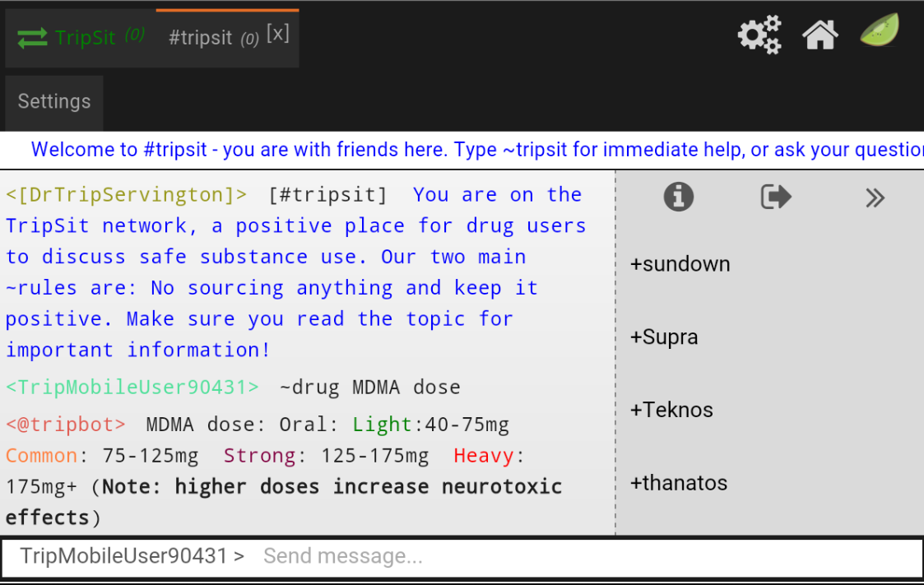Select user +Supra in the nick list
The image size is (924, 585).
click(x=664, y=337)
